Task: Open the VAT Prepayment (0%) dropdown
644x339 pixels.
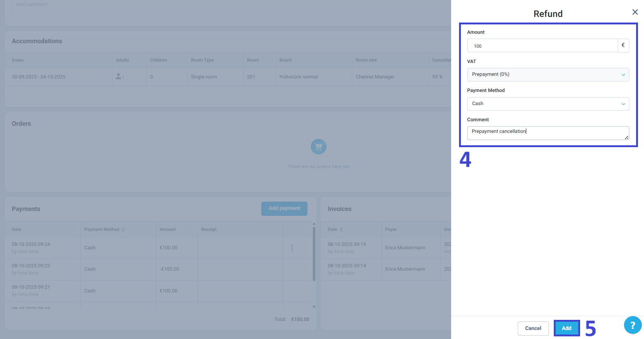Action: pyautogui.click(x=548, y=74)
